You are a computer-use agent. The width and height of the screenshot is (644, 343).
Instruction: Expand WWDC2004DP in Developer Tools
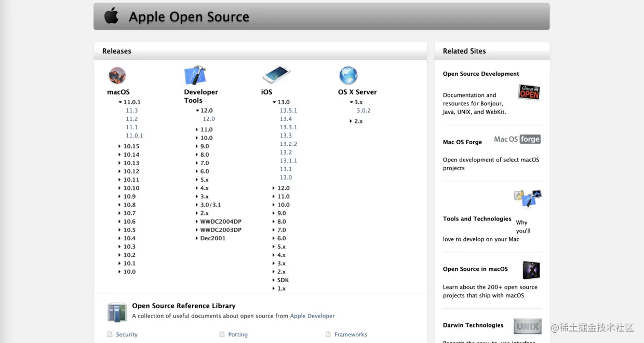(x=197, y=222)
